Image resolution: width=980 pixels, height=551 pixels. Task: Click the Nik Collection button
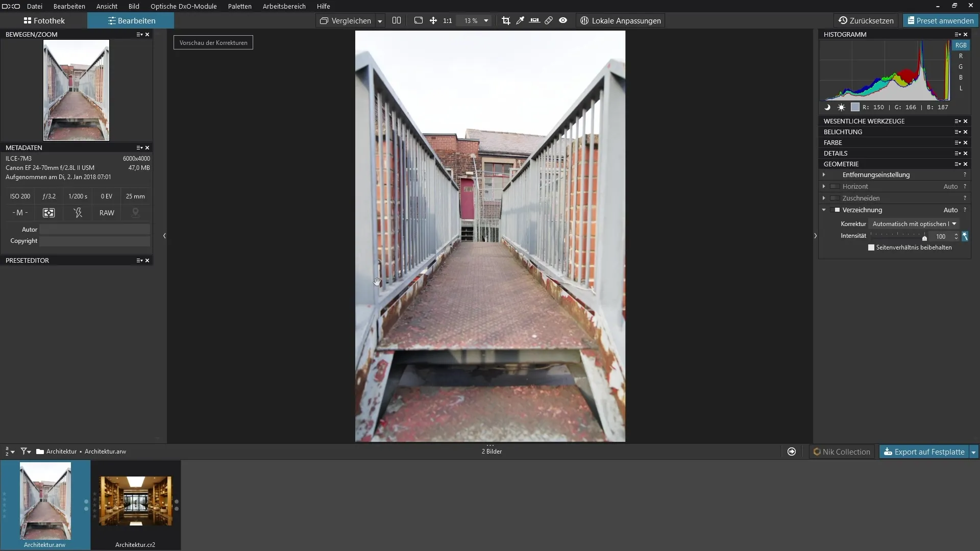point(842,452)
